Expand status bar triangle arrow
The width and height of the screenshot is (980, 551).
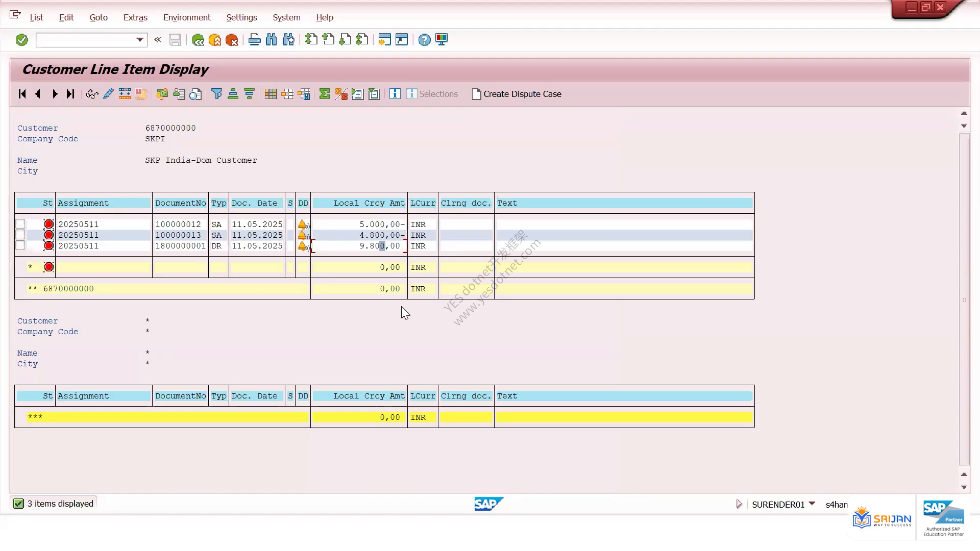[x=739, y=504]
